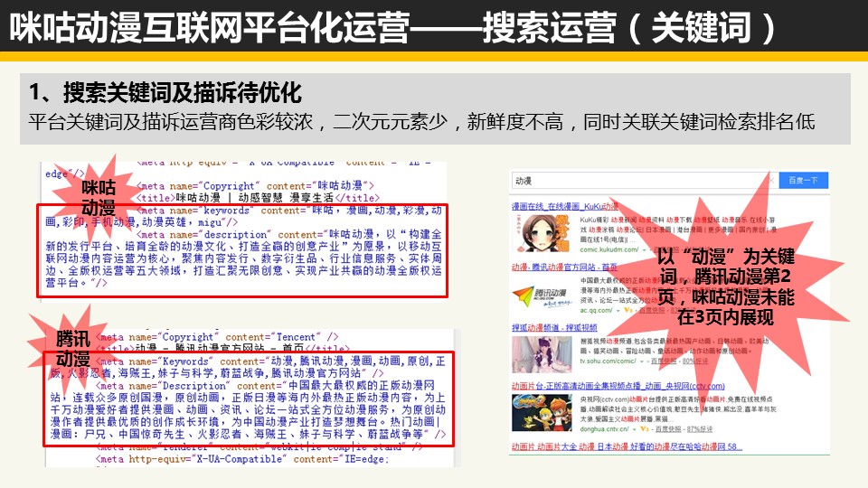Open the 动画片台-正版高清动画 央视网 result link
Image resolution: width=868 pixels, height=488 pixels.
coord(618,386)
